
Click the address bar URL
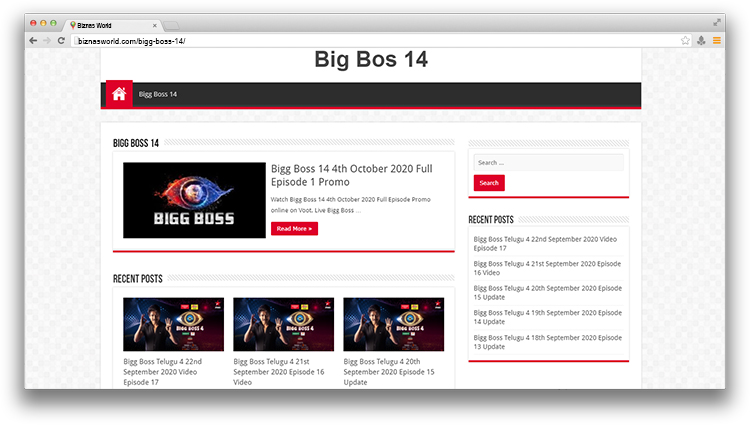point(132,41)
